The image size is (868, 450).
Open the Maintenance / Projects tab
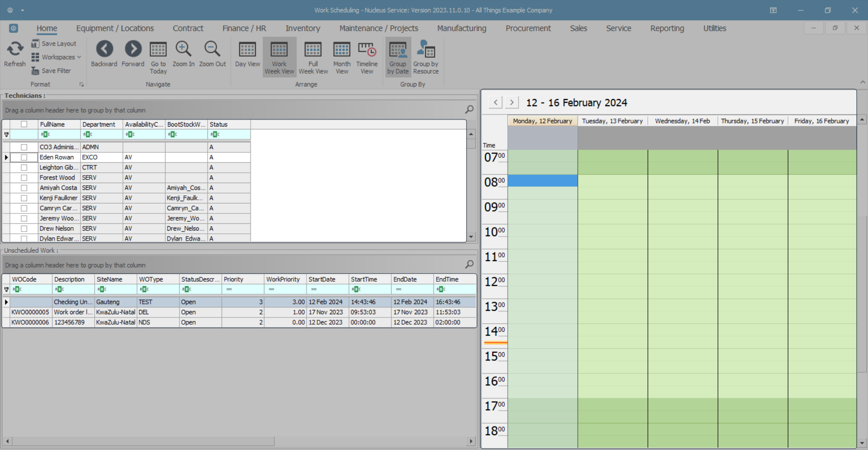coord(379,28)
